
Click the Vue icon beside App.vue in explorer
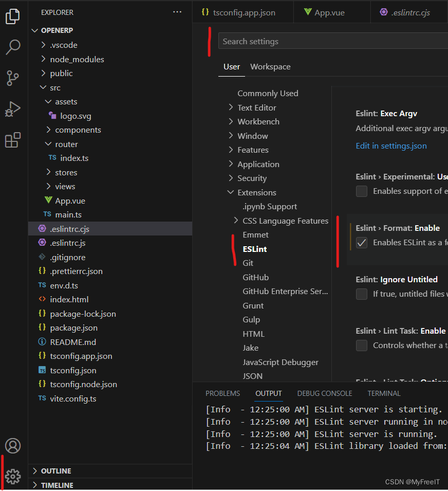pyautogui.click(x=48, y=200)
